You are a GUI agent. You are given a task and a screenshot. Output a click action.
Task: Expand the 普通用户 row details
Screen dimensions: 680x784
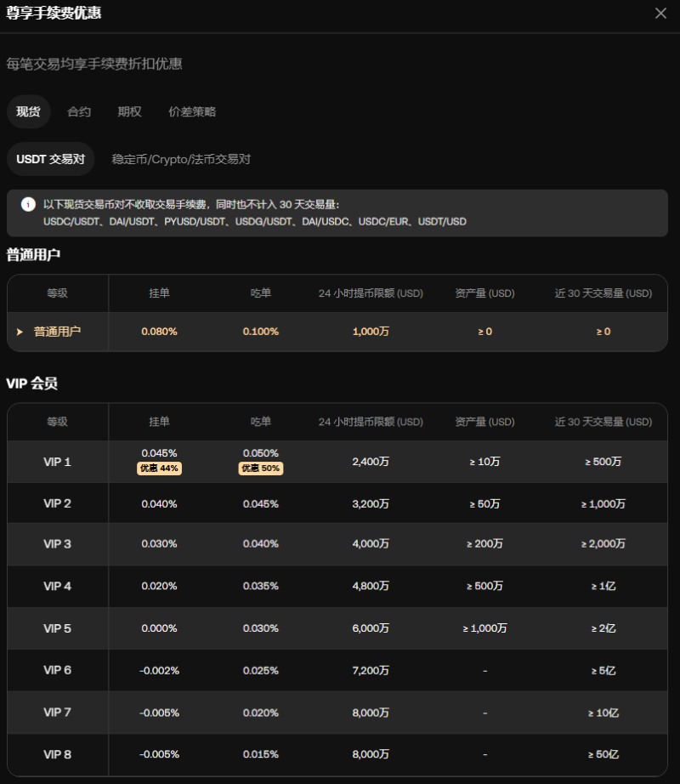19,332
